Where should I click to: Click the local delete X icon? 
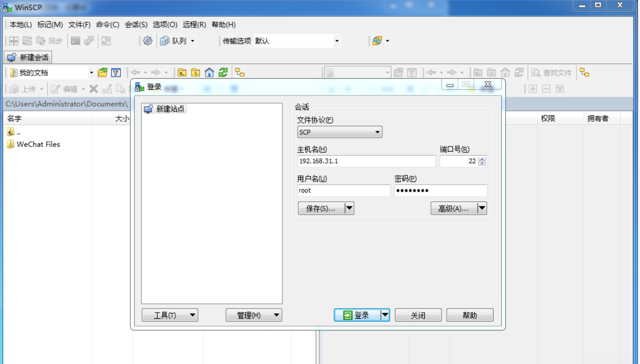coord(94,89)
